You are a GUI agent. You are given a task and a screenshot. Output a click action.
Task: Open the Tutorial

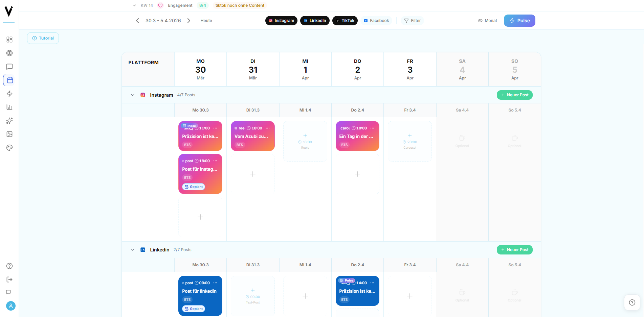43,38
